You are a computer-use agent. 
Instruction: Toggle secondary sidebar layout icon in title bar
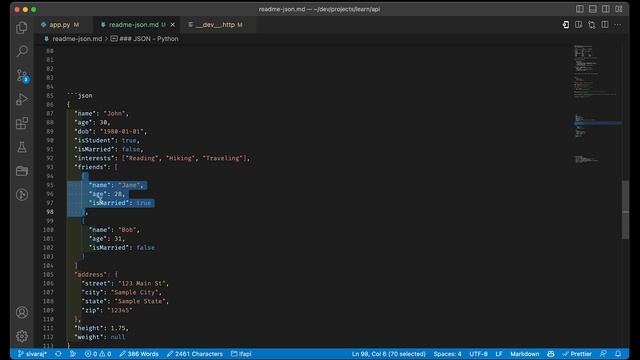click(606, 9)
